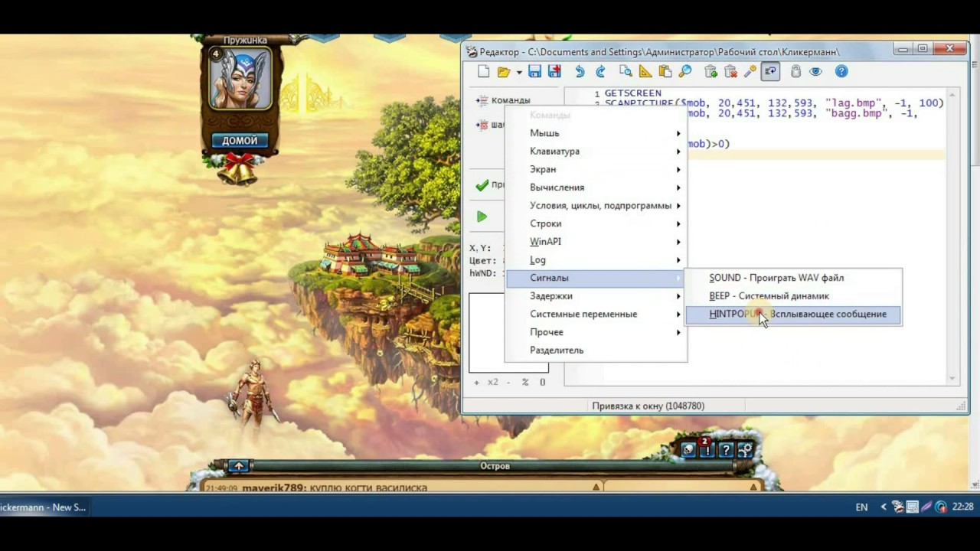The height and width of the screenshot is (551, 980).
Task: Open help with the blue question mark icon
Action: [841, 72]
